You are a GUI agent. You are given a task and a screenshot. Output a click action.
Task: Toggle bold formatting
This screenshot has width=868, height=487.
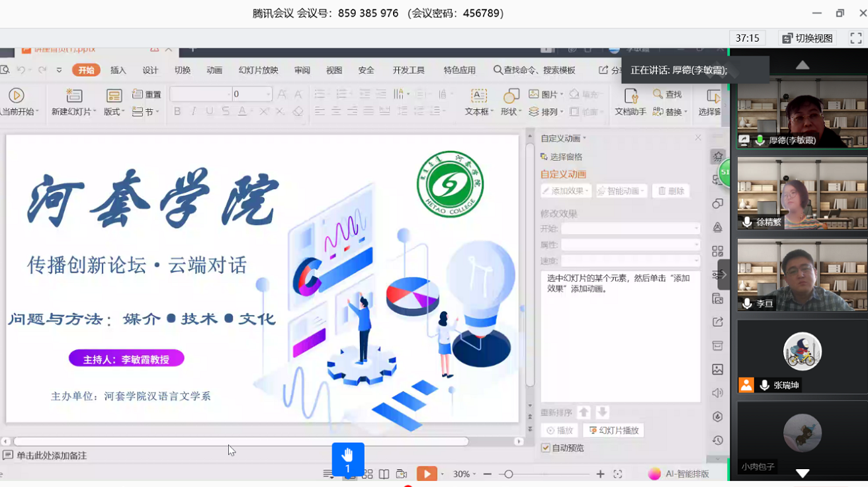[177, 111]
